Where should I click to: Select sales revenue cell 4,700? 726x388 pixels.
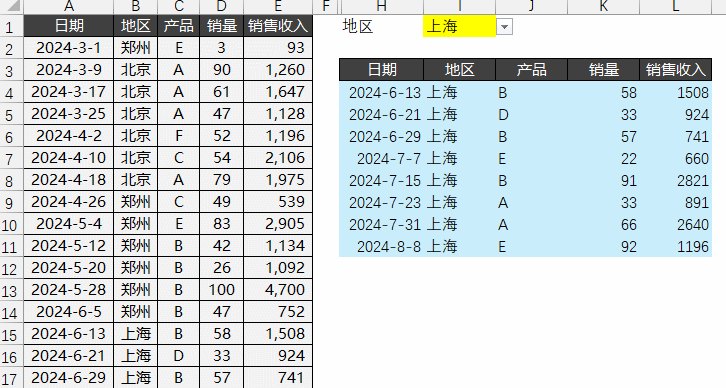point(278,290)
